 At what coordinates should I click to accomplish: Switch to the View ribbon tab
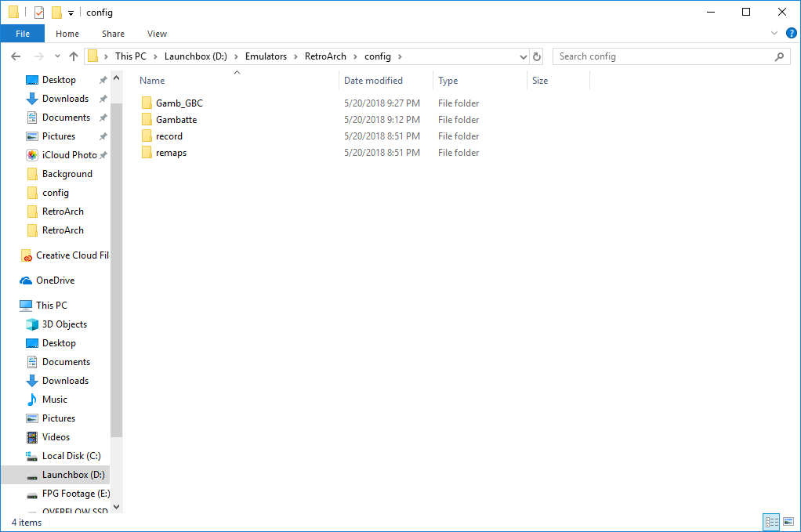tap(157, 34)
